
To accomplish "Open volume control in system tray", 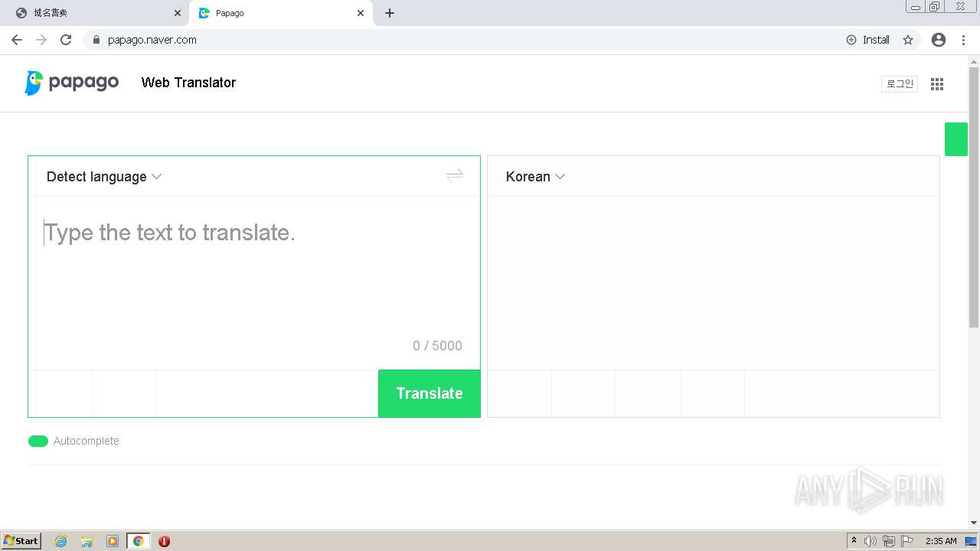I will [x=871, y=541].
